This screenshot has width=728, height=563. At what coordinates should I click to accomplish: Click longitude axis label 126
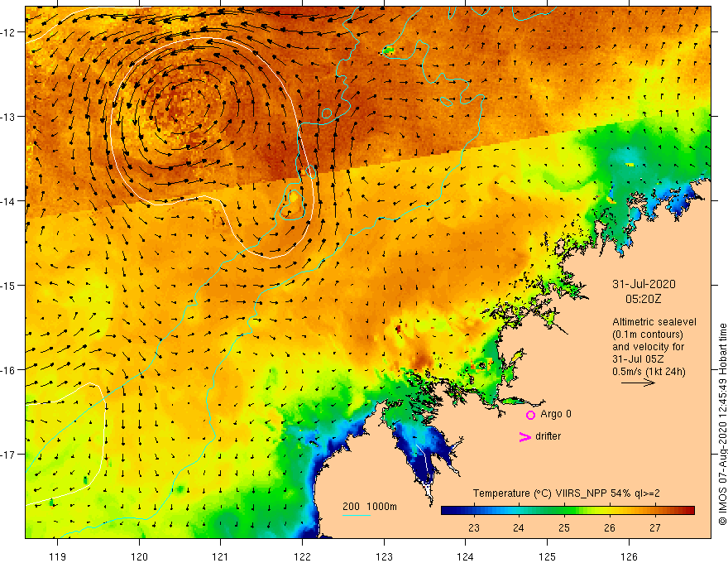click(629, 557)
